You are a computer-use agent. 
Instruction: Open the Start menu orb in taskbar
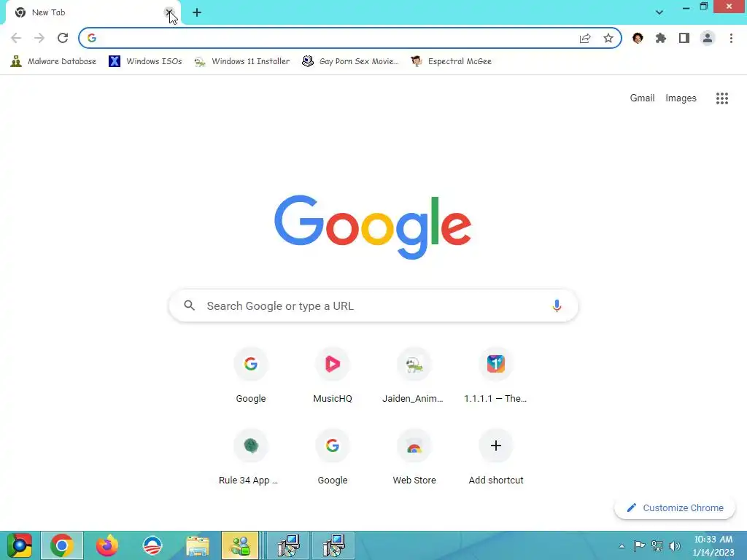tap(20, 545)
